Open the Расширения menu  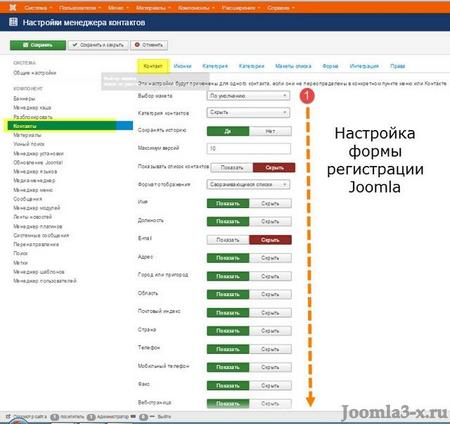tap(241, 7)
